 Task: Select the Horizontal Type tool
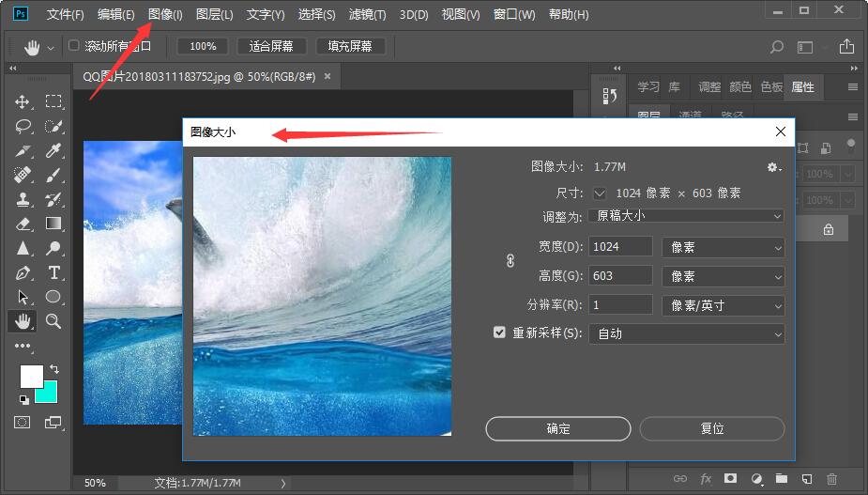click(x=53, y=272)
